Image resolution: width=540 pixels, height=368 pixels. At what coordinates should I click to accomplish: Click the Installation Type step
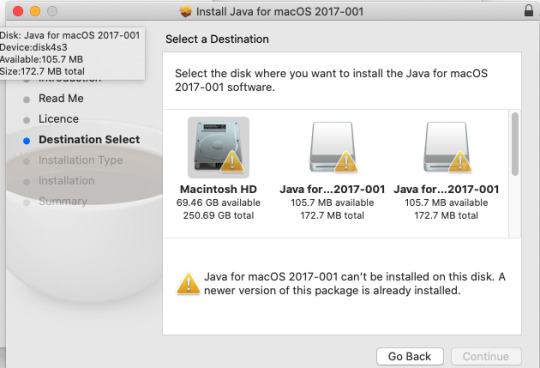(x=81, y=160)
